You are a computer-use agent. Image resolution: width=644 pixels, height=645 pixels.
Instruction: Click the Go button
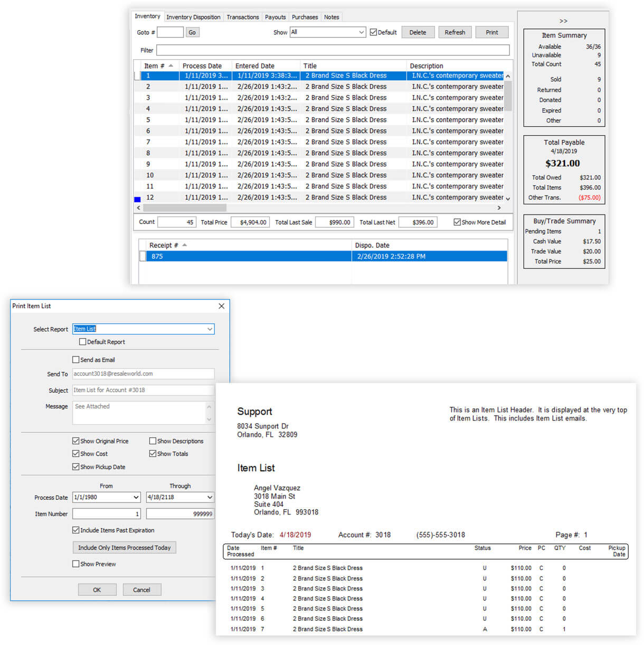click(x=192, y=32)
